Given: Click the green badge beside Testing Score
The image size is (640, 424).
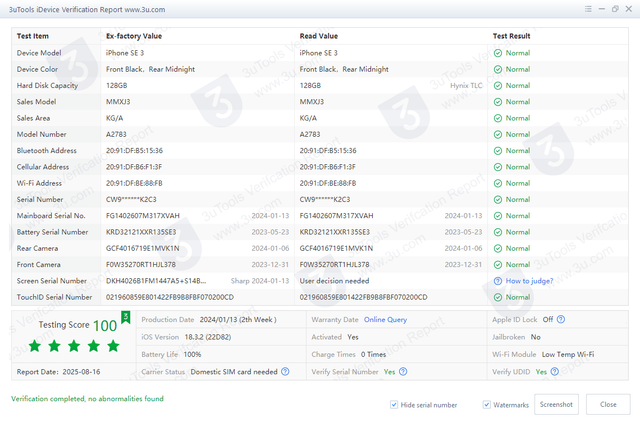Looking at the screenshot, I should 126,319.
